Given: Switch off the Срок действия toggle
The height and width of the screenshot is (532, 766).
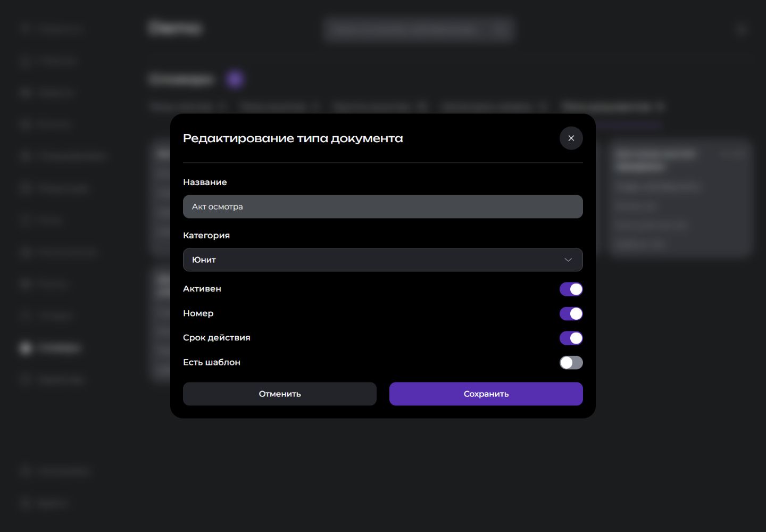Looking at the screenshot, I should (571, 338).
